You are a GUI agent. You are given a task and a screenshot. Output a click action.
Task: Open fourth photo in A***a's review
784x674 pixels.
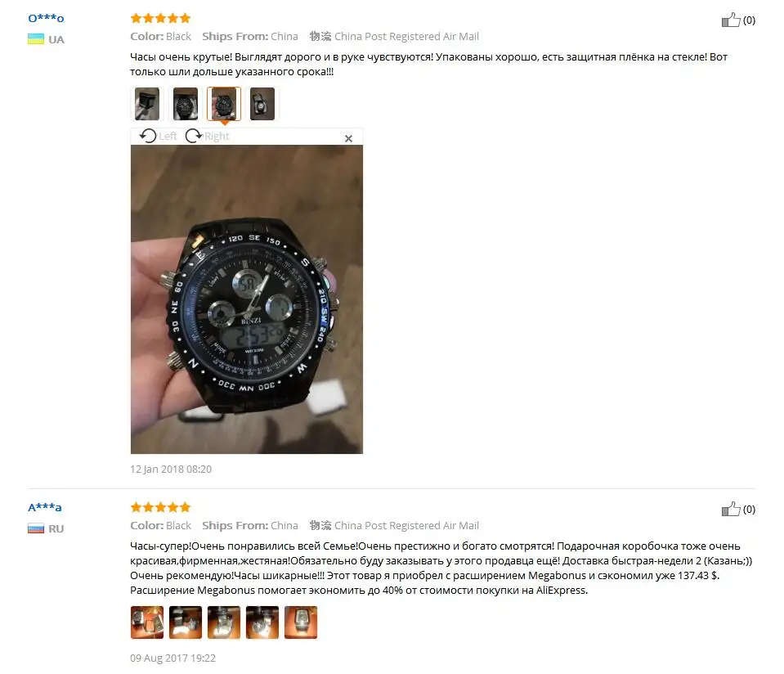point(262,622)
